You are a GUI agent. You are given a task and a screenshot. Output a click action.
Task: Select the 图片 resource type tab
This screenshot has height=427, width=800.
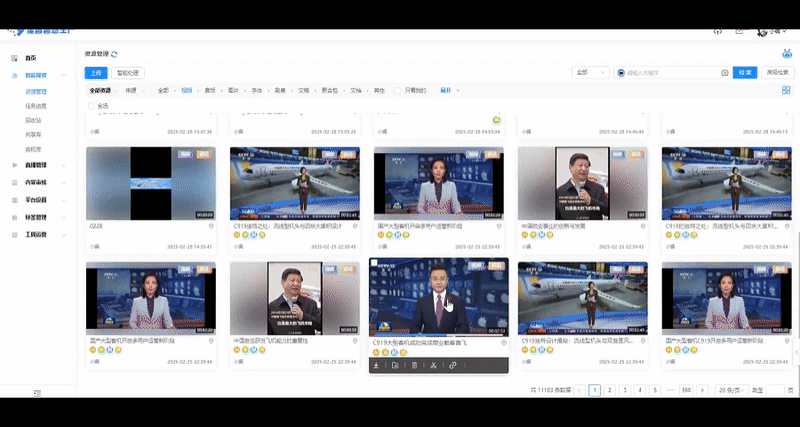[x=233, y=90]
